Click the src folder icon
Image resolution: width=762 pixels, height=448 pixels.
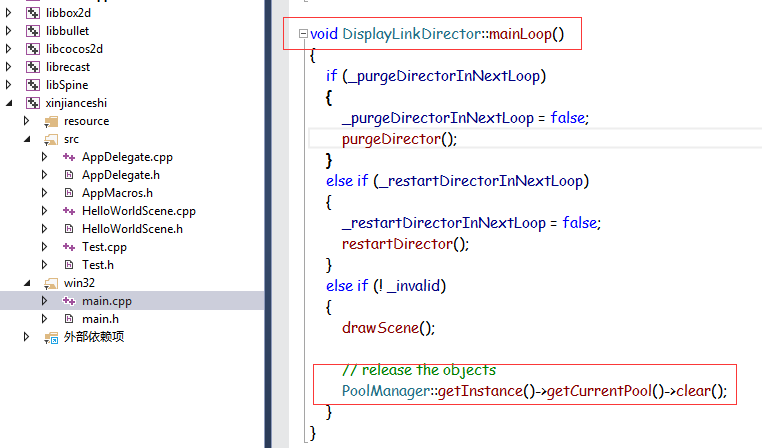pos(51,140)
